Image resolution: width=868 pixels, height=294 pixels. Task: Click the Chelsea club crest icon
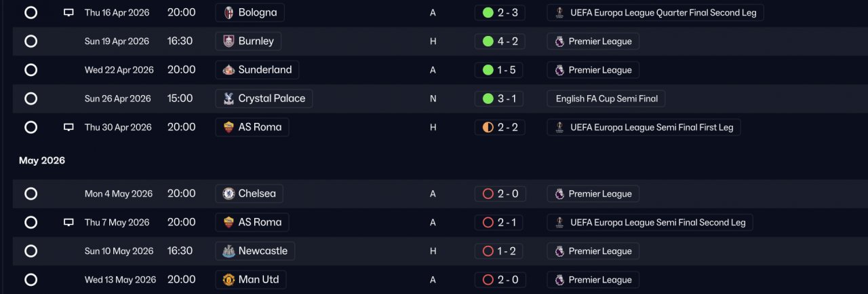(229, 194)
